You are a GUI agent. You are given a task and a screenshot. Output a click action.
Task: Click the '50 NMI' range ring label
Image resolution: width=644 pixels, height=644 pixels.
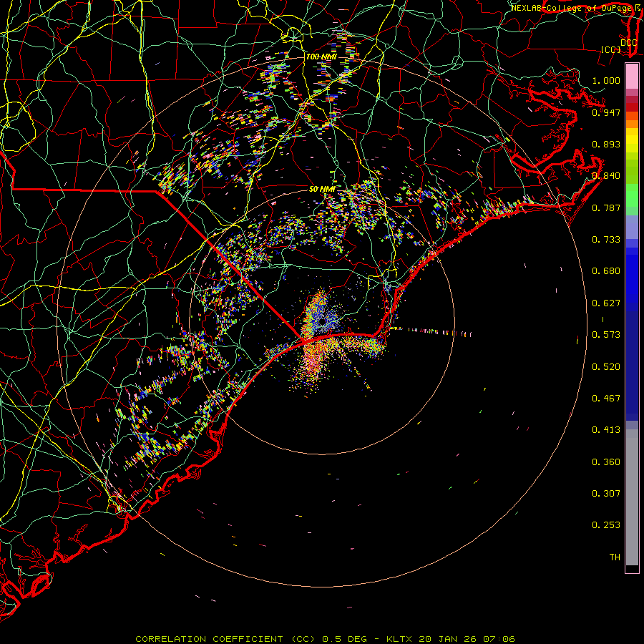[x=322, y=189]
